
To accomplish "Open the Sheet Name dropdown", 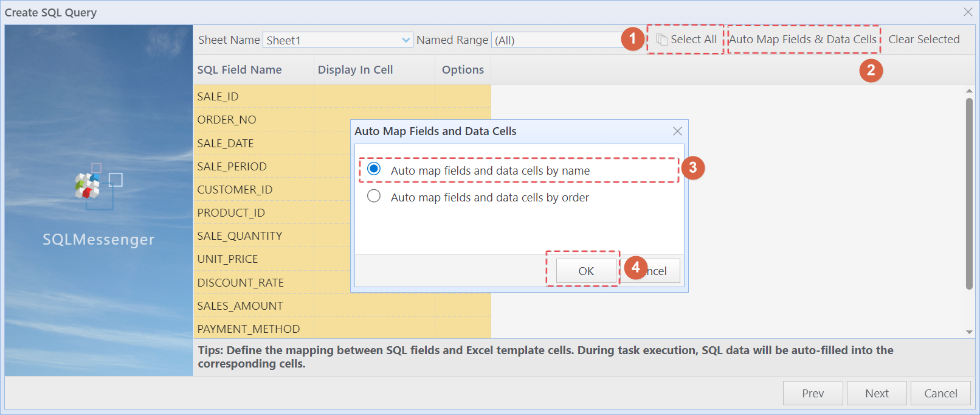I will pos(406,40).
